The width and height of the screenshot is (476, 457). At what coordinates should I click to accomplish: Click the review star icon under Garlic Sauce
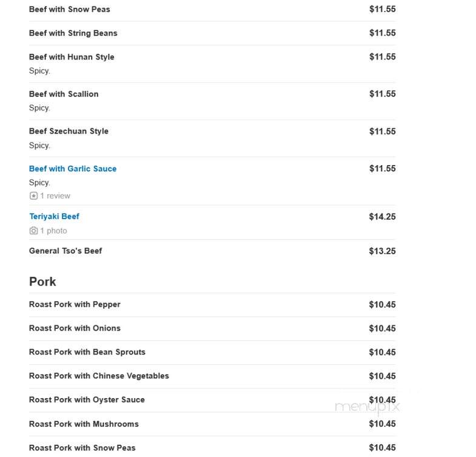coord(33,195)
